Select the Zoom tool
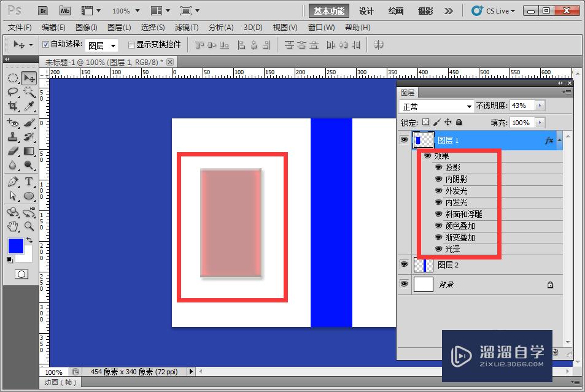Image resolution: width=585 pixels, height=392 pixels. pyautogui.click(x=29, y=226)
